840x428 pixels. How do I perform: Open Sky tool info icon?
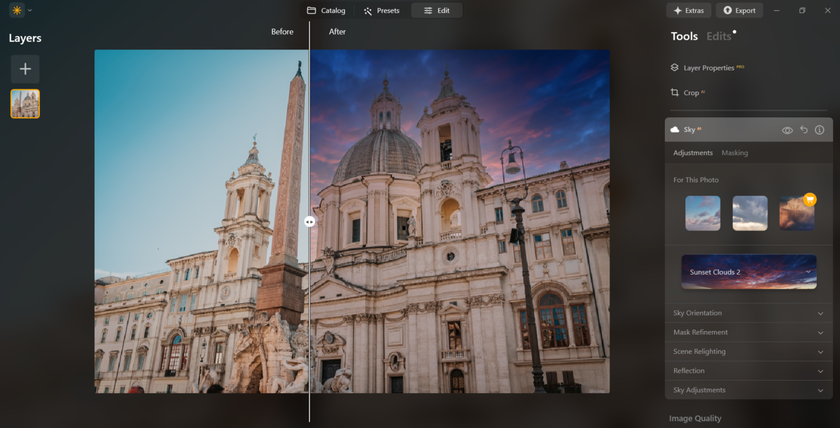tap(819, 130)
